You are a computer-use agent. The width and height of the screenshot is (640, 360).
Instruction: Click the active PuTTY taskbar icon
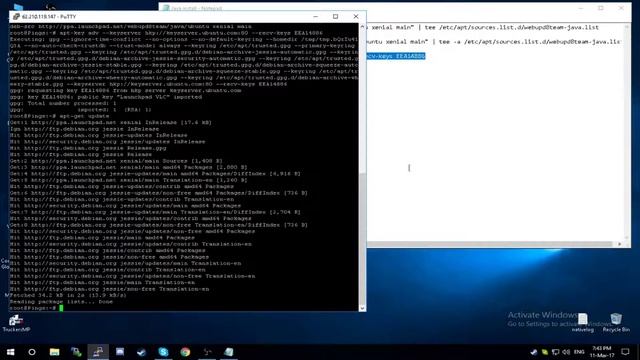98,352
